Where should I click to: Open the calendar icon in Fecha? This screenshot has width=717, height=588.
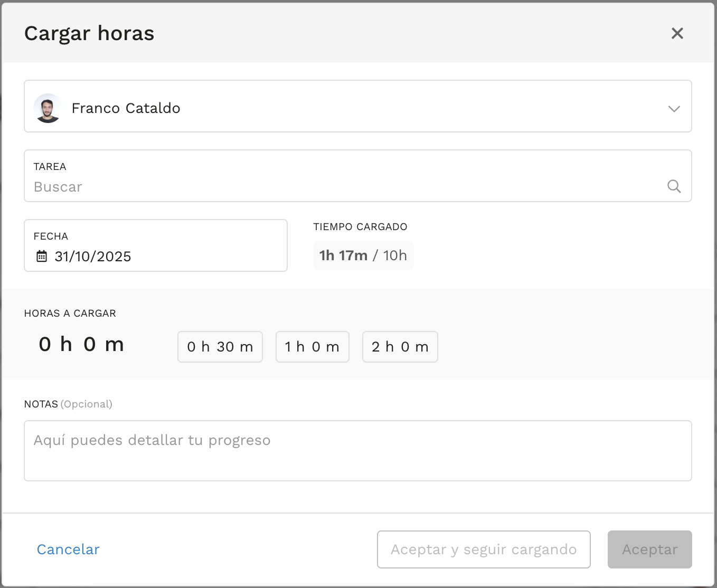coord(42,257)
